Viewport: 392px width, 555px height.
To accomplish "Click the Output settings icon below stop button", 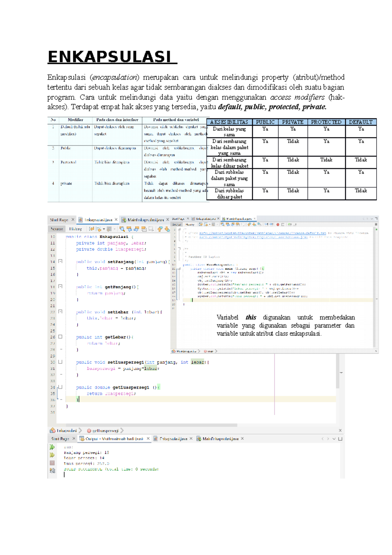I will pyautogui.click(x=52, y=471).
